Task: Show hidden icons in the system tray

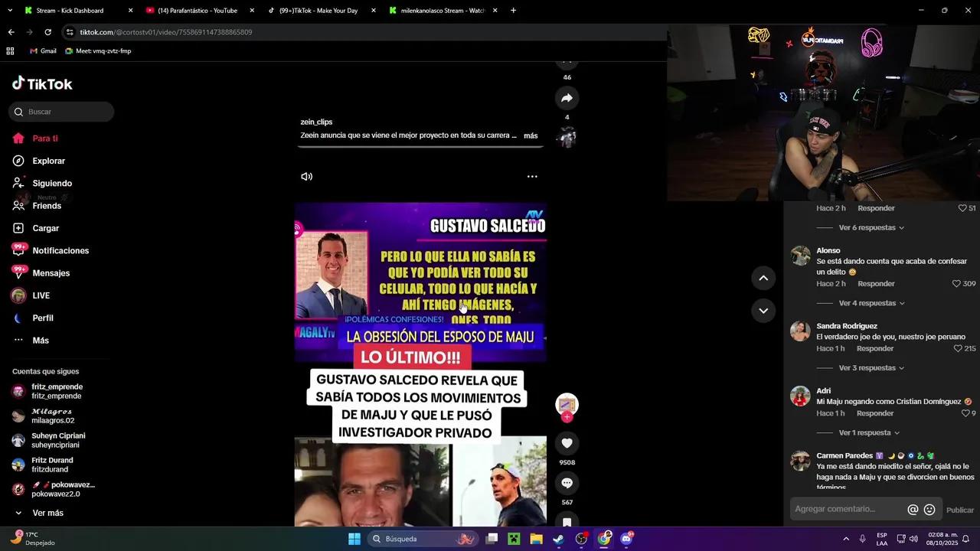Action: point(846,539)
